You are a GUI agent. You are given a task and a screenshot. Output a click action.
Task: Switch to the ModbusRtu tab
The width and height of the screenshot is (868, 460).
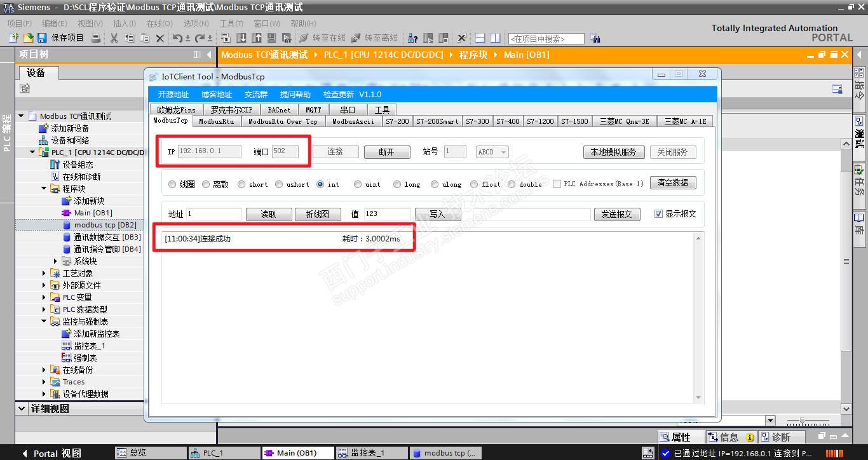coord(217,121)
